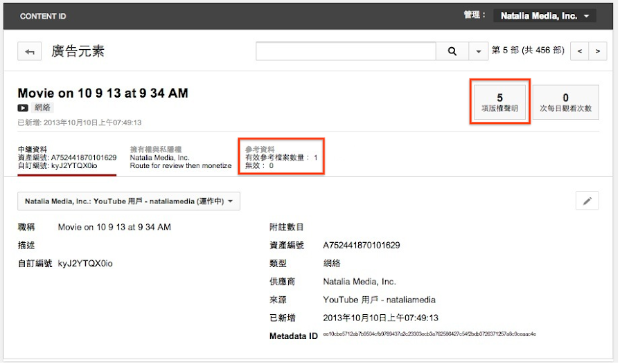Screen dimensions: 620x364
Task: Click the 附註數目 field label
Action: [x=287, y=228]
